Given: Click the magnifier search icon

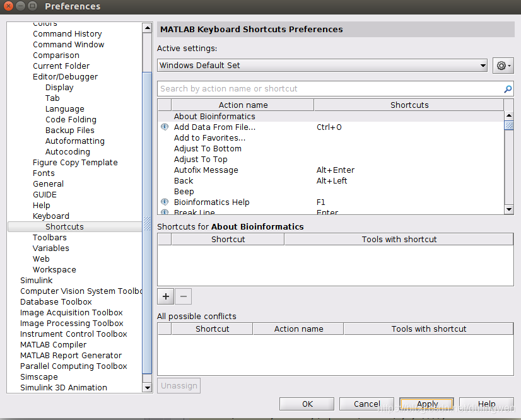Looking at the screenshot, I should point(508,89).
